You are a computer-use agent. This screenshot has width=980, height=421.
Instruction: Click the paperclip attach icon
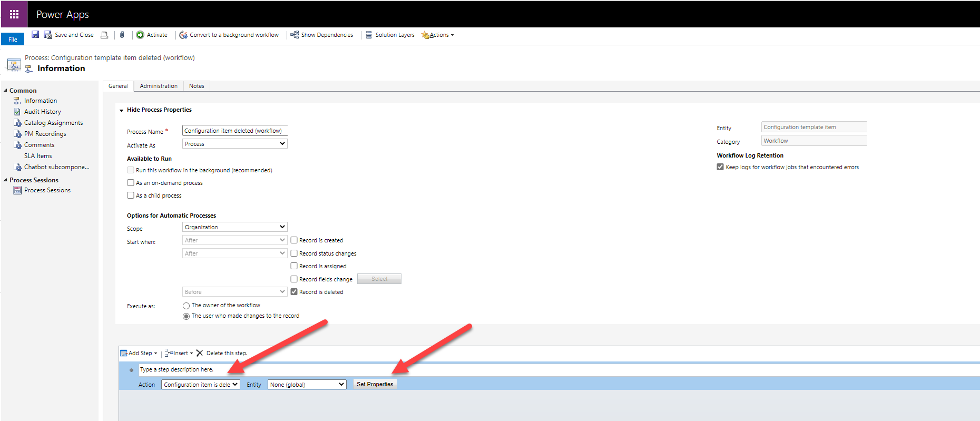(x=122, y=35)
